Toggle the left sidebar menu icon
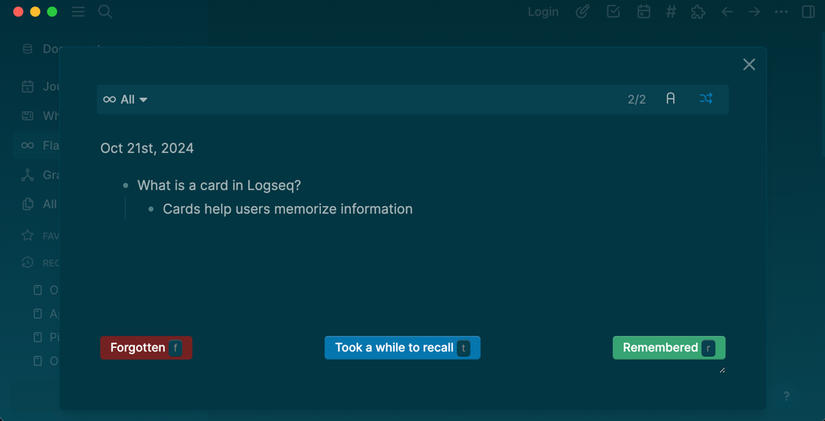Screen dimensions: 825x421 click(x=78, y=12)
